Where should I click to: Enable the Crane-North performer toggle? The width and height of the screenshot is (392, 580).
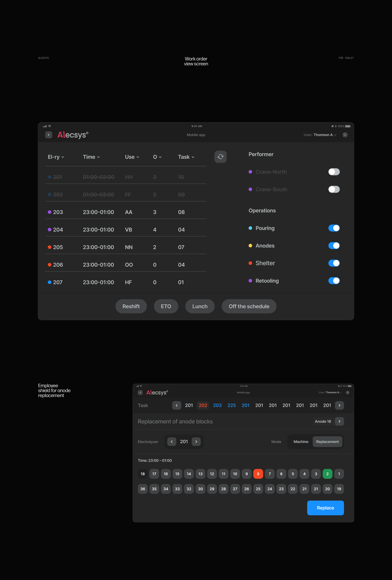pyautogui.click(x=334, y=172)
